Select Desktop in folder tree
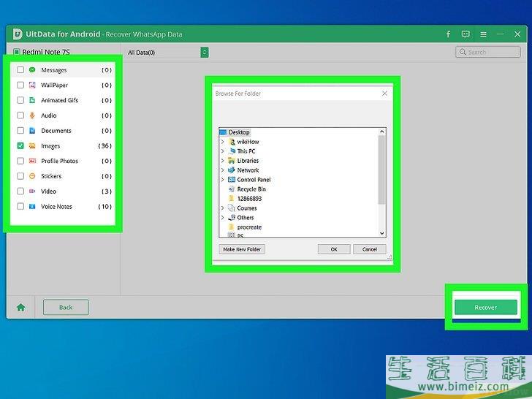 click(x=239, y=132)
